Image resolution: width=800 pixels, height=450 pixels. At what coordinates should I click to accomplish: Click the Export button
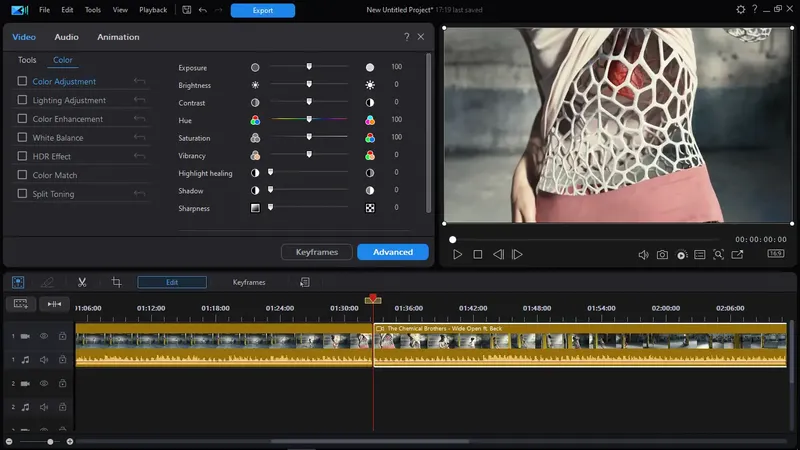pyautogui.click(x=262, y=11)
